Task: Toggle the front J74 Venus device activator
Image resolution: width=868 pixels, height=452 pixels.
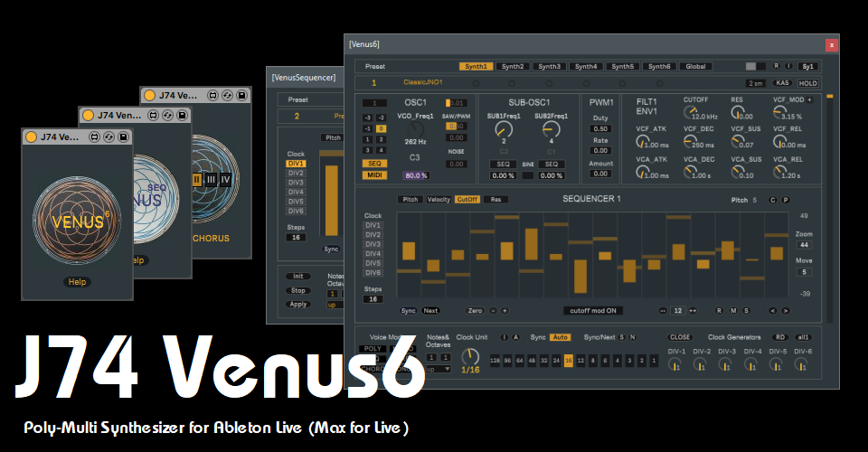Action: point(31,137)
